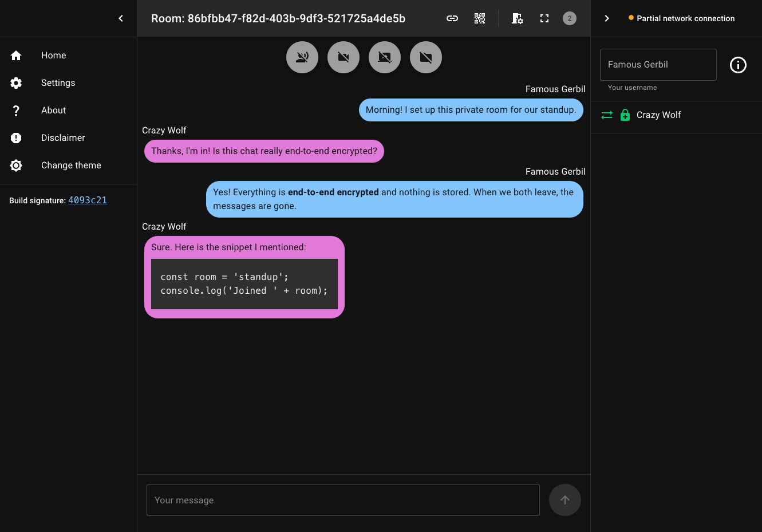
Task: Collapse the right peer list panel
Action: [x=607, y=18]
